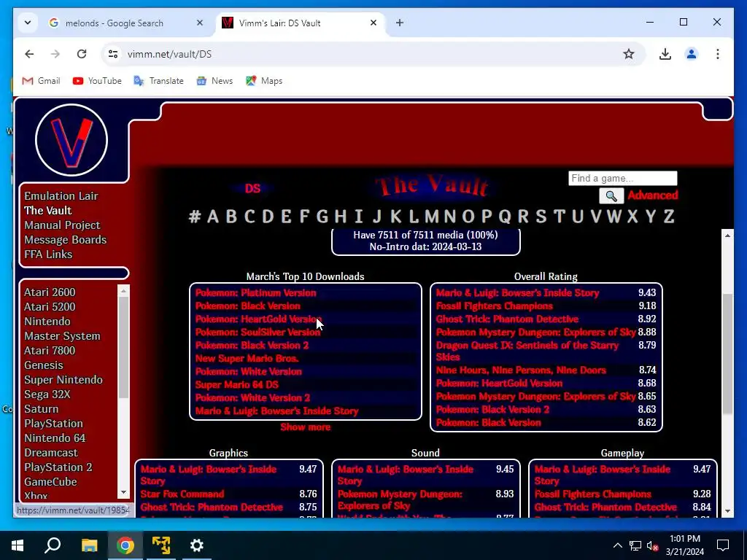
Task: Open Emulation Lair section
Action: click(61, 196)
